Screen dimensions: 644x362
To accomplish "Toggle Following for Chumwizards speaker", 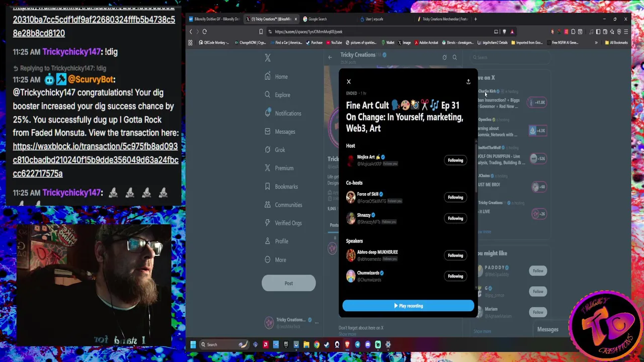I will pos(455,276).
